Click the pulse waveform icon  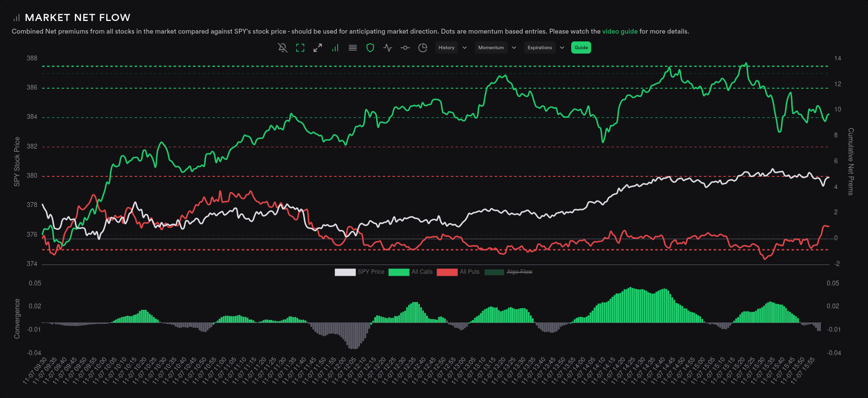[388, 48]
